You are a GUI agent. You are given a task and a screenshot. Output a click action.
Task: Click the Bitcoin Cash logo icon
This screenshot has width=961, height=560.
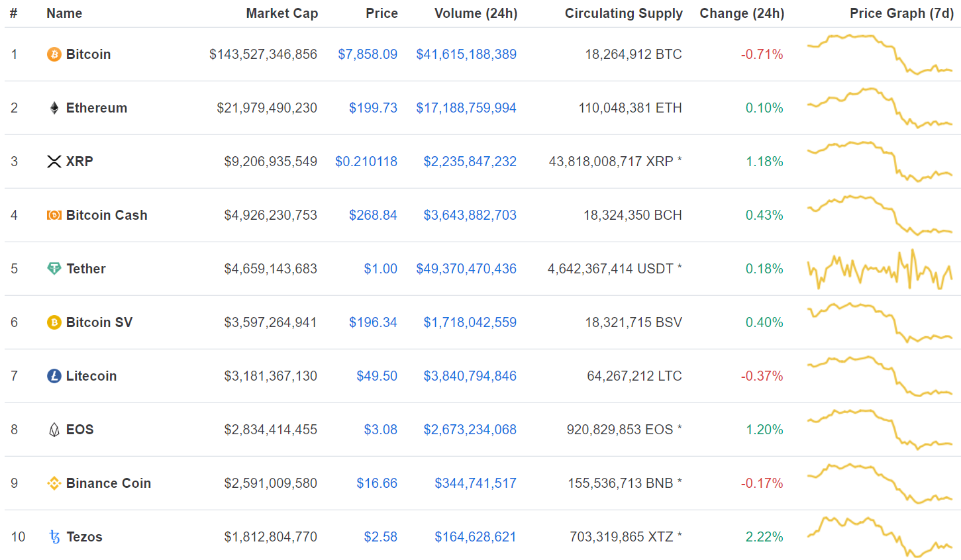click(54, 215)
